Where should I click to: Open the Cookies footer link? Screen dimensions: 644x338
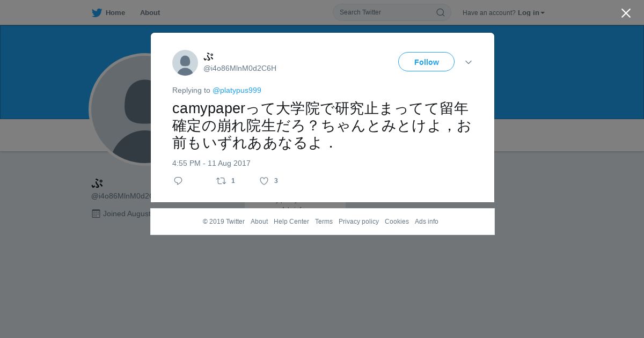pos(397,222)
